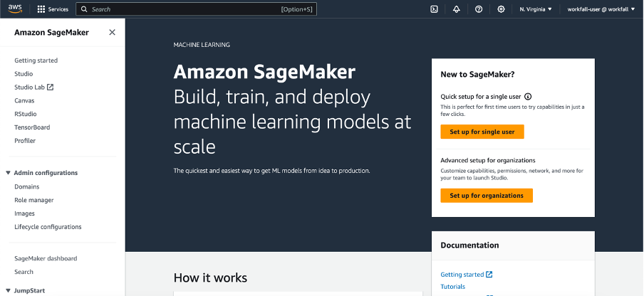This screenshot has width=644, height=296.
Task: Go to Getting started in sidebar
Action: 36,60
